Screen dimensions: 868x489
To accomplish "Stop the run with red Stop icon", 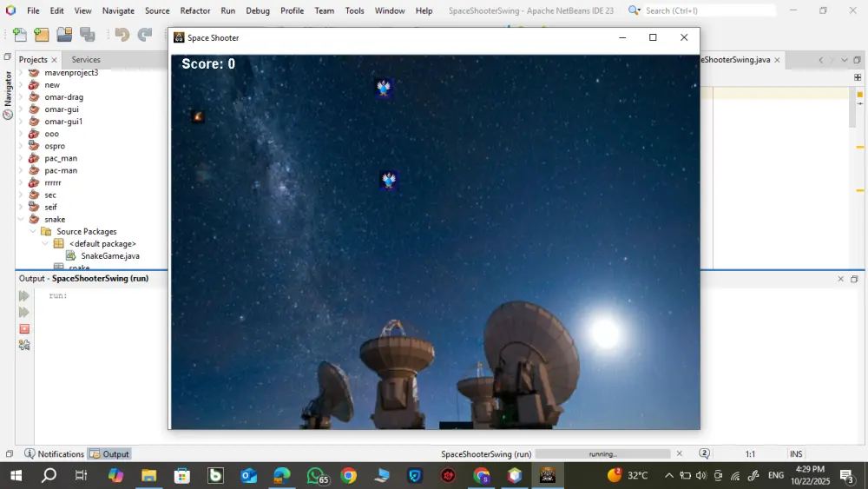I will 24,329.
